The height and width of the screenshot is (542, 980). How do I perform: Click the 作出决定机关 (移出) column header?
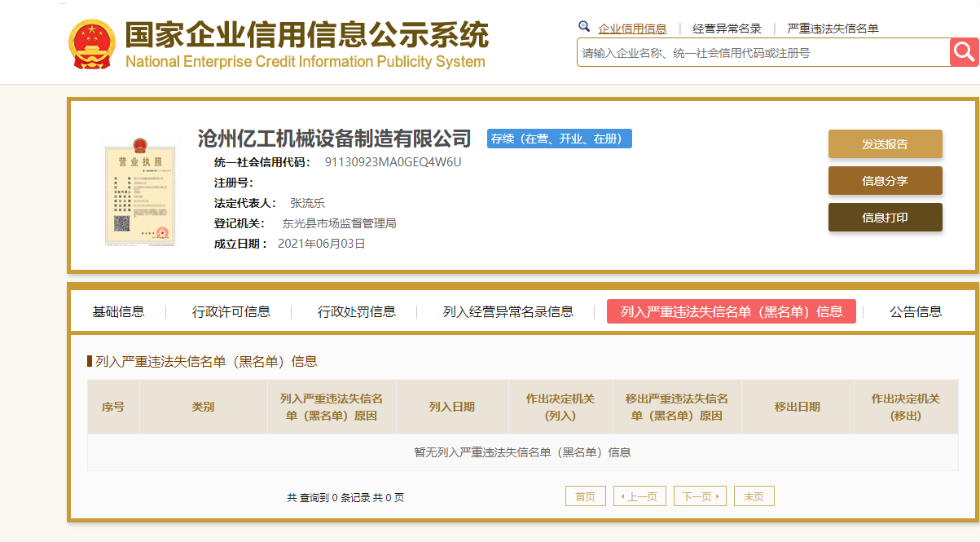pyautogui.click(x=906, y=407)
